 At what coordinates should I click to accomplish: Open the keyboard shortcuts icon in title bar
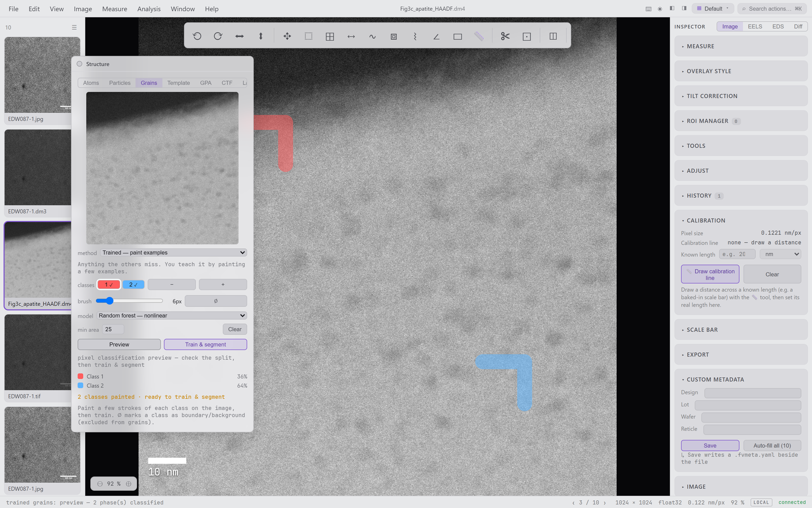[649, 9]
